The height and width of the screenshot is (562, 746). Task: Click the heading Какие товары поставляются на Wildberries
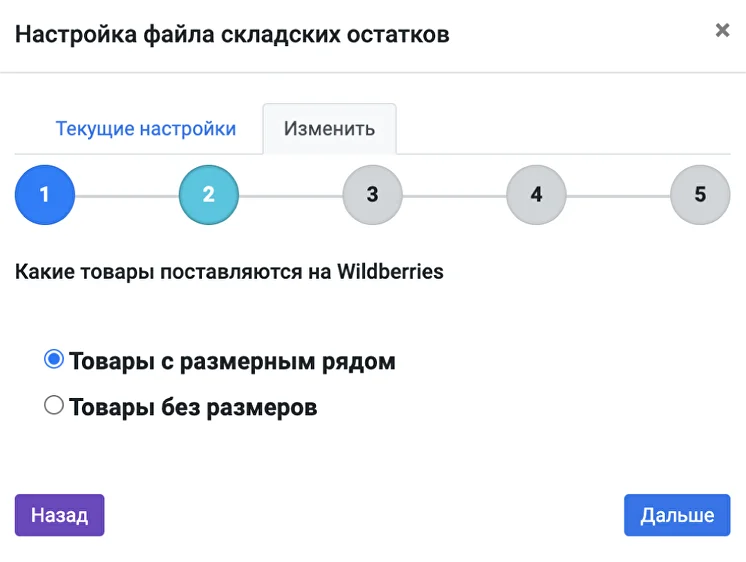tap(229, 272)
